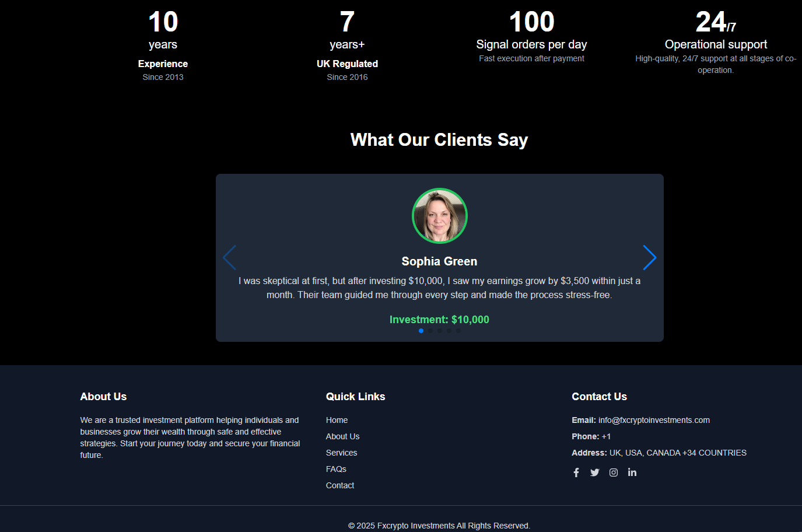Screen dimensions: 802x532
Task: Open the Home quick link
Action: click(x=337, y=420)
